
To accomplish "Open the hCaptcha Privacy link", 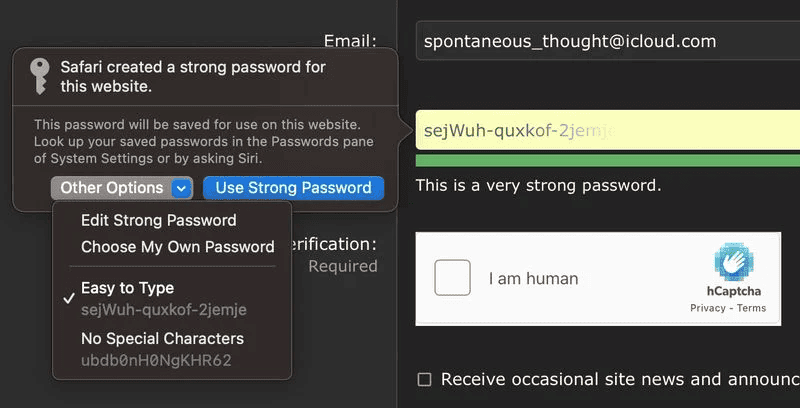I will click(708, 308).
